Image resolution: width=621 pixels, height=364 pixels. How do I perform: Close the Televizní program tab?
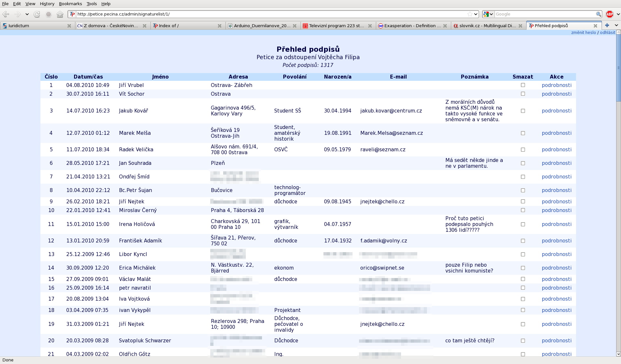point(370,26)
